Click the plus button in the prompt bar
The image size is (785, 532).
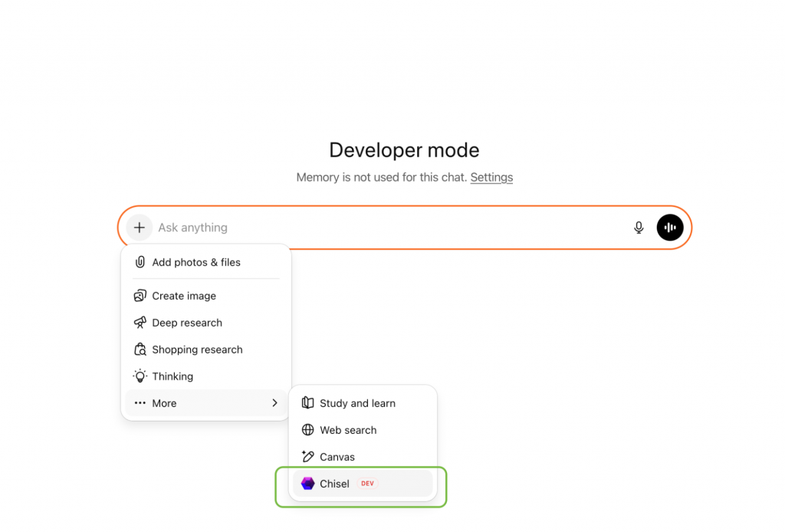pos(139,228)
